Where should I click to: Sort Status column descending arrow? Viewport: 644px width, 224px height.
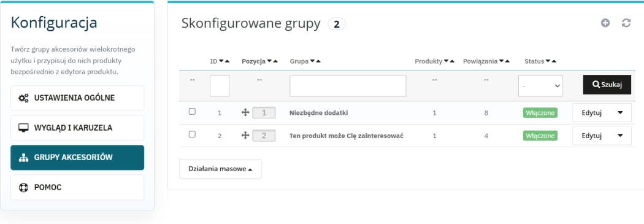pos(548,61)
